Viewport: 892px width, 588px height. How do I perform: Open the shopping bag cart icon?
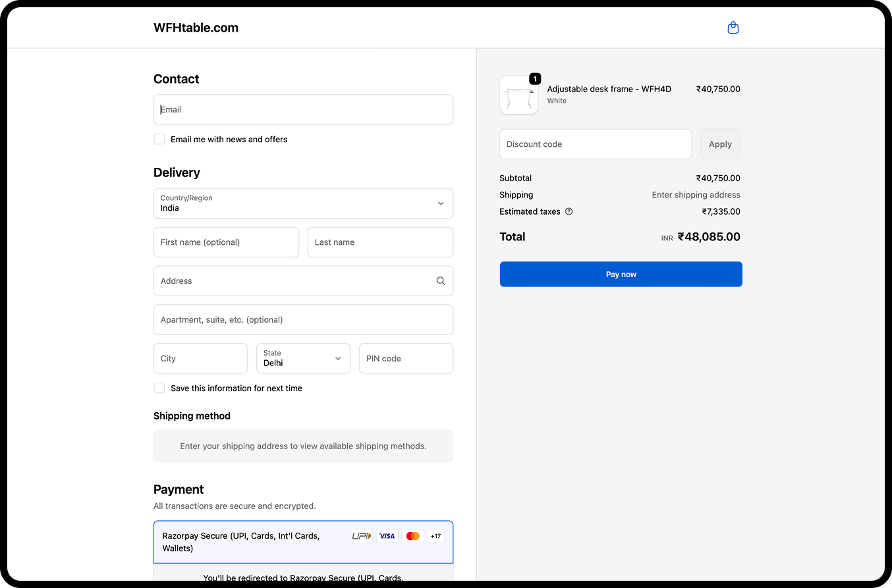(x=733, y=28)
